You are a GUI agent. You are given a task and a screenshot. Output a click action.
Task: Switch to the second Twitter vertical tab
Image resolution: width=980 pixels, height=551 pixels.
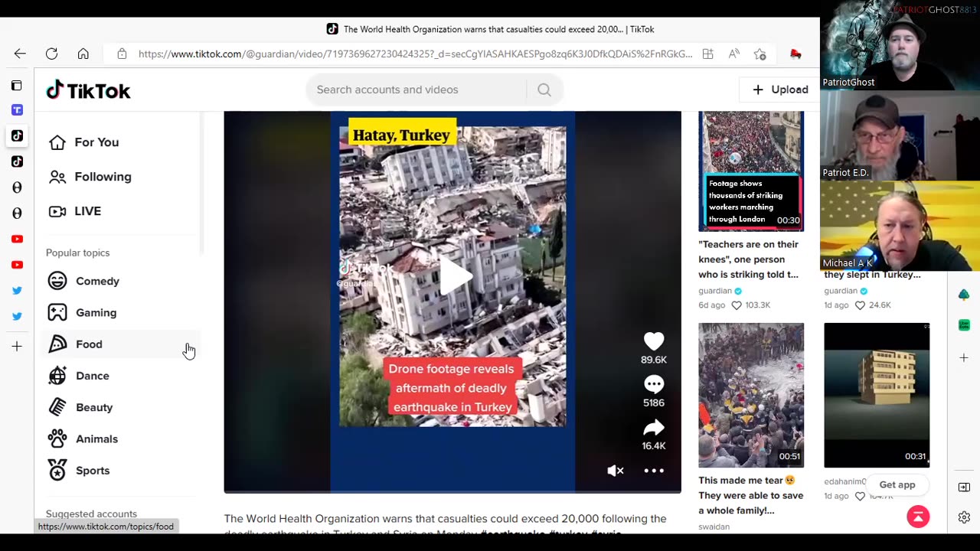pyautogui.click(x=17, y=316)
